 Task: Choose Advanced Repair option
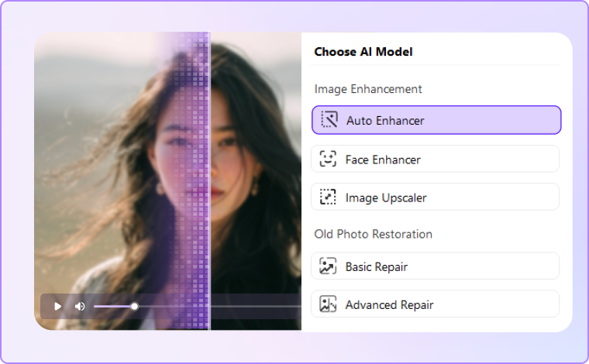435,304
